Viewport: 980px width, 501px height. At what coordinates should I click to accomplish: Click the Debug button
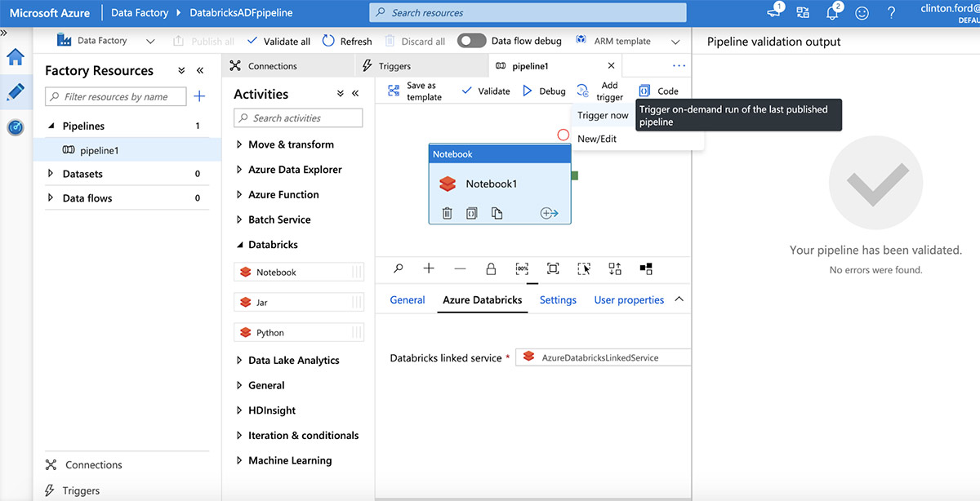tap(544, 91)
